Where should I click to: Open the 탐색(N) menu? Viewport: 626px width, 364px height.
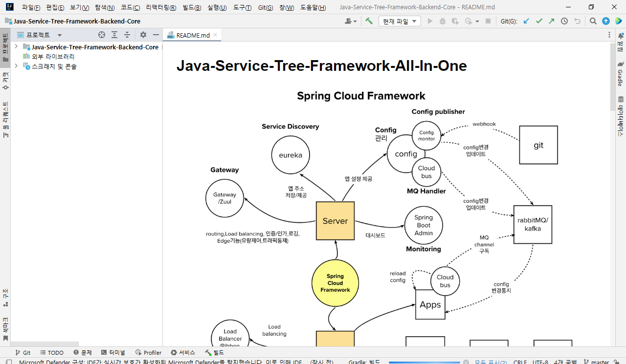pos(105,7)
